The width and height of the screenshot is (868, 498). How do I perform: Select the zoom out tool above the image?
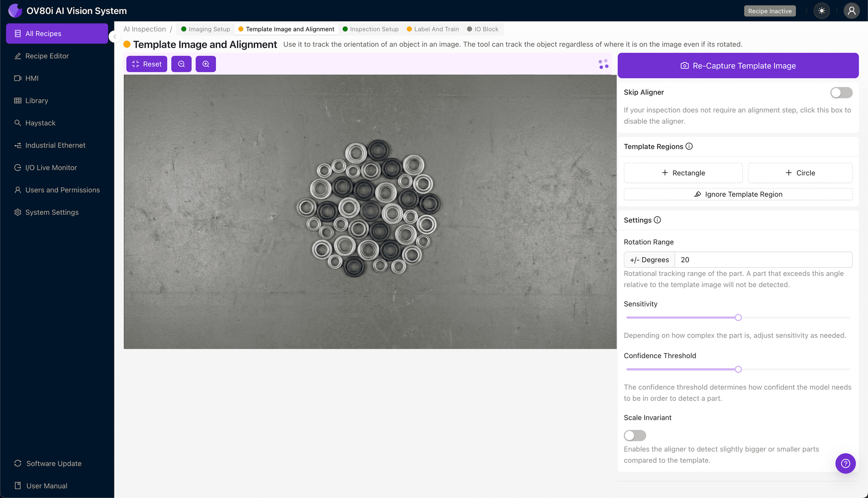[181, 64]
